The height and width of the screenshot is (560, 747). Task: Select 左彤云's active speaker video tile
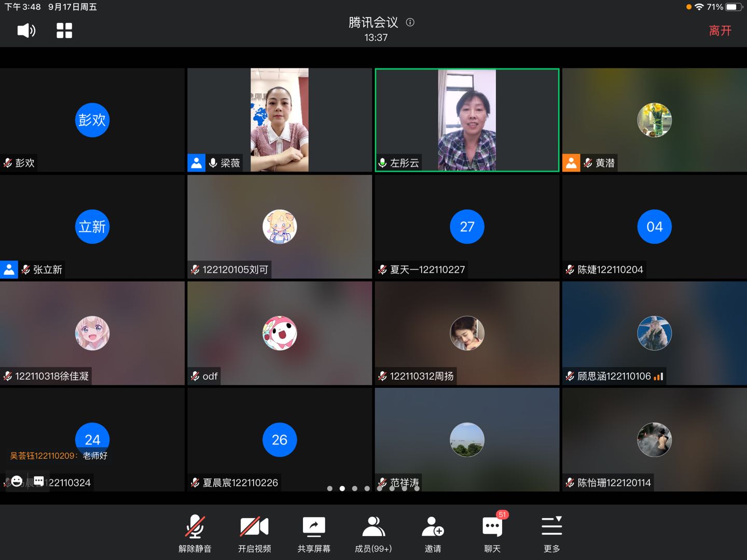coord(467,120)
